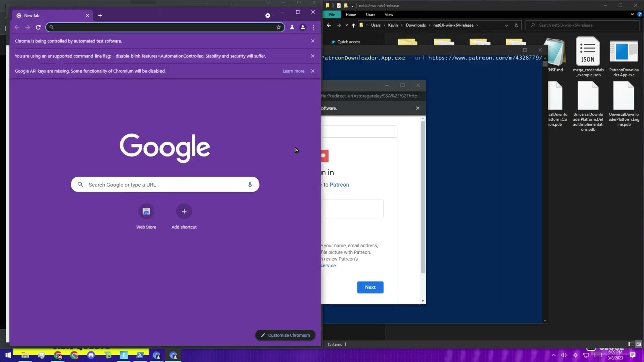644x362 pixels.
Task: Follow the Patreon link in sign-in window
Action: pyautogui.click(x=339, y=185)
